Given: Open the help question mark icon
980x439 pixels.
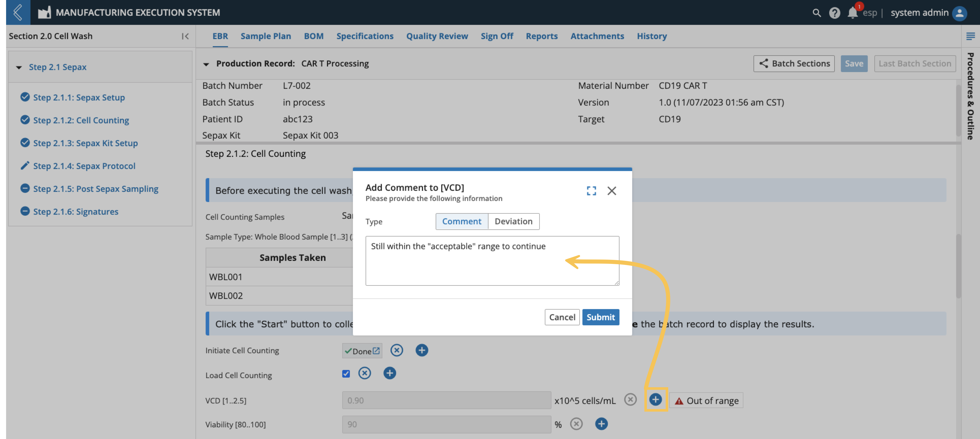Looking at the screenshot, I should pyautogui.click(x=834, y=12).
